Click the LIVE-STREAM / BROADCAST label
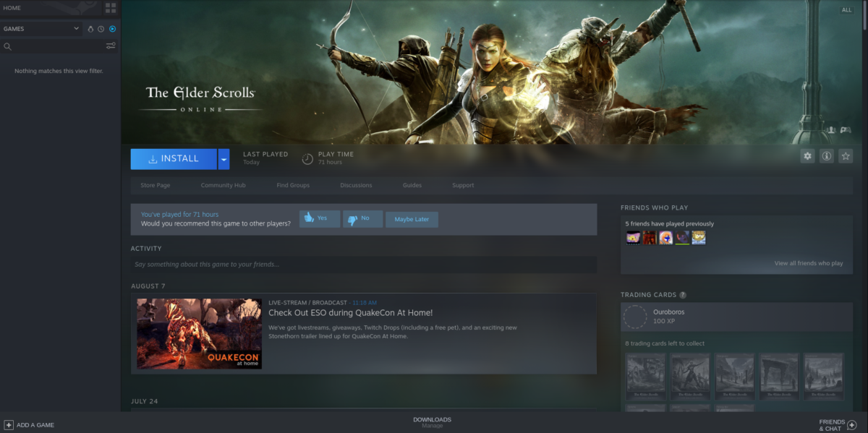The height and width of the screenshot is (433, 868). (307, 302)
